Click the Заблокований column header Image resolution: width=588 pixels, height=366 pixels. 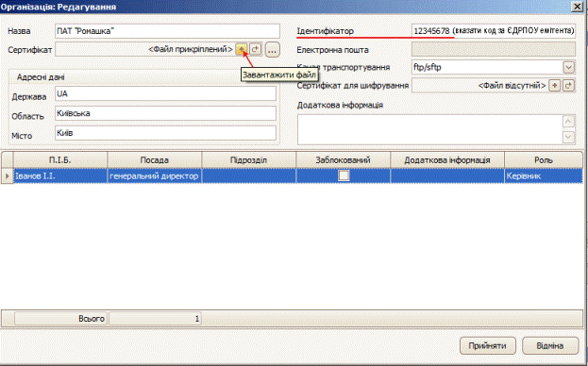tap(344, 160)
